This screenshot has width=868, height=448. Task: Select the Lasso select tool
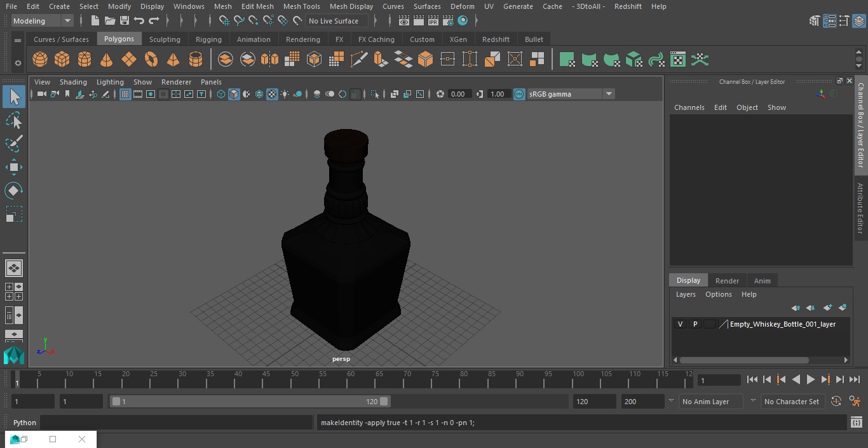[14, 120]
